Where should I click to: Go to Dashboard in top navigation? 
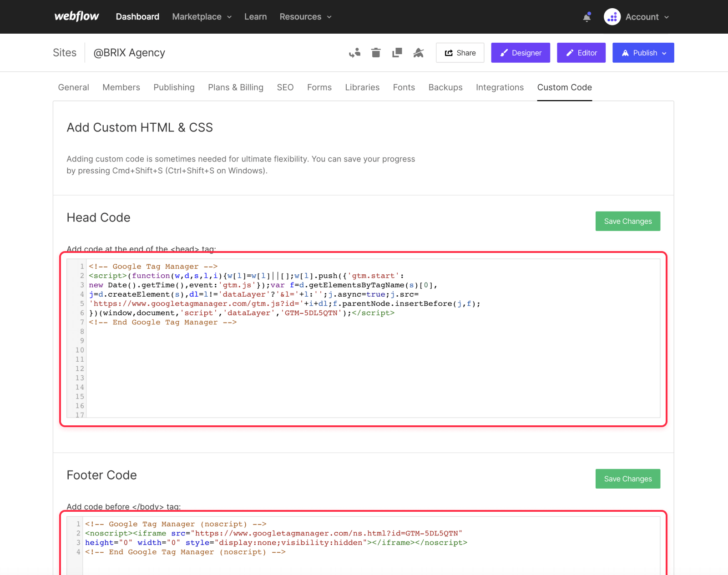(x=137, y=17)
